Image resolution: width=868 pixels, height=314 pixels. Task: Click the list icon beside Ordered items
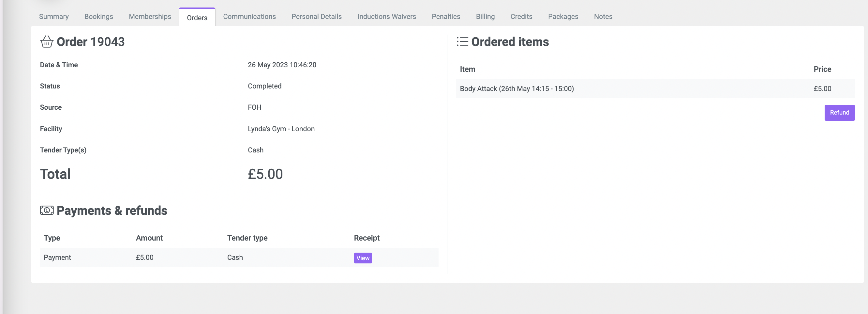click(x=462, y=41)
